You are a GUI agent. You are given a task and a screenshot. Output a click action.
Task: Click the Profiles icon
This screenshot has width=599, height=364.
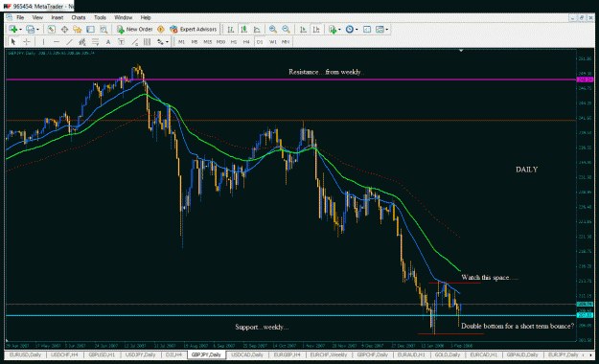tap(30, 30)
